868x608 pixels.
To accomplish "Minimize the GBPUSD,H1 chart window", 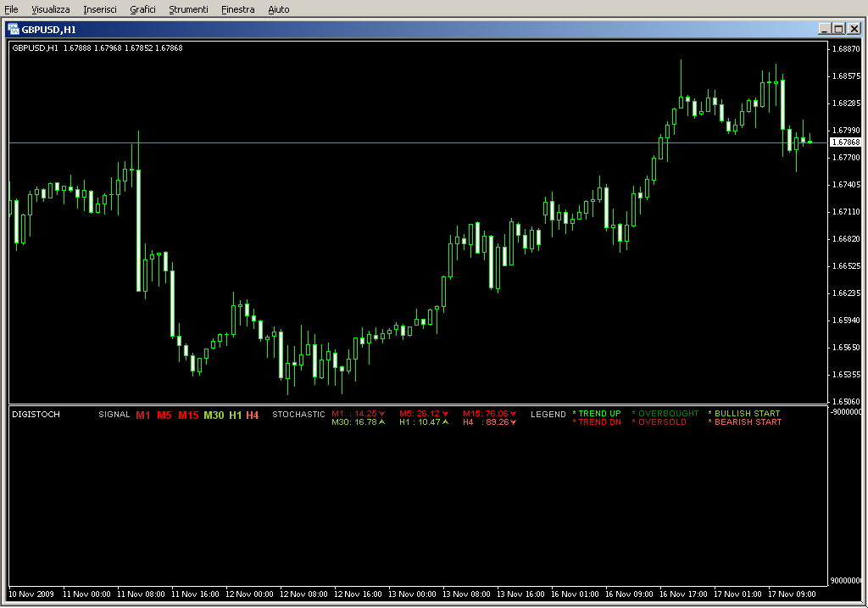I will pos(824,29).
